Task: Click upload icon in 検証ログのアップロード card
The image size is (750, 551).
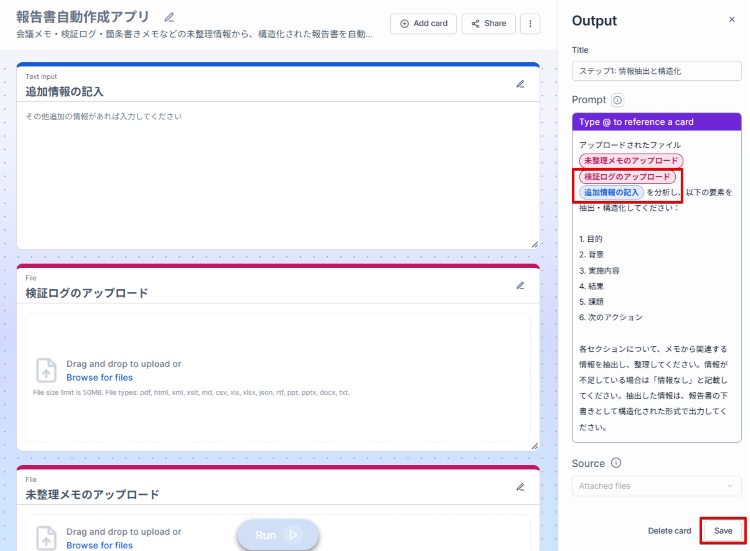Action: (46, 370)
